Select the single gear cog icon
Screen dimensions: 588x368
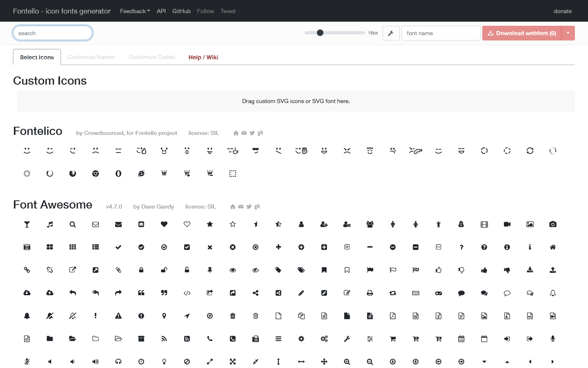301,339
